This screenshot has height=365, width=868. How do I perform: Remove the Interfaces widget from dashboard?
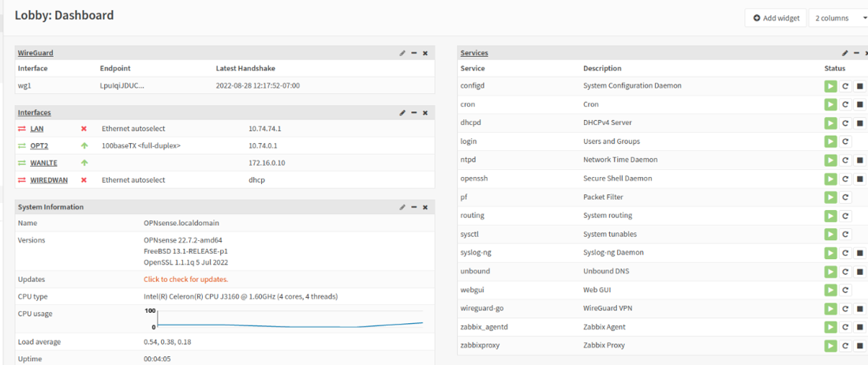[x=425, y=112]
